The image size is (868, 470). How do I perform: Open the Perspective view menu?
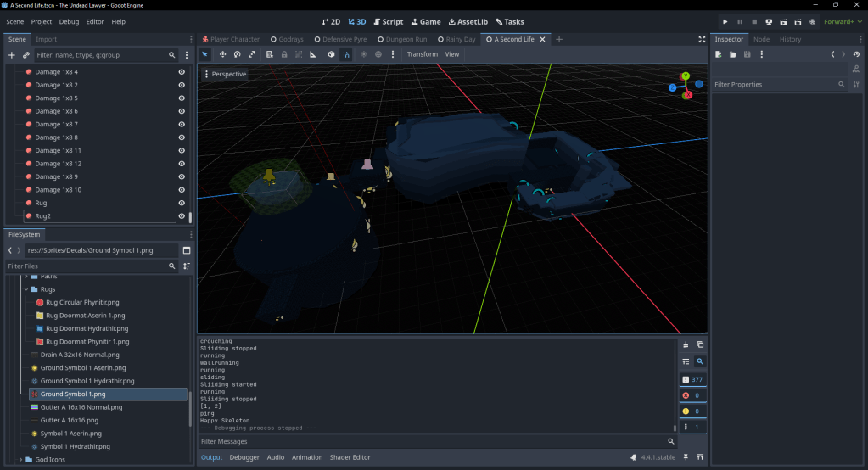tap(225, 74)
